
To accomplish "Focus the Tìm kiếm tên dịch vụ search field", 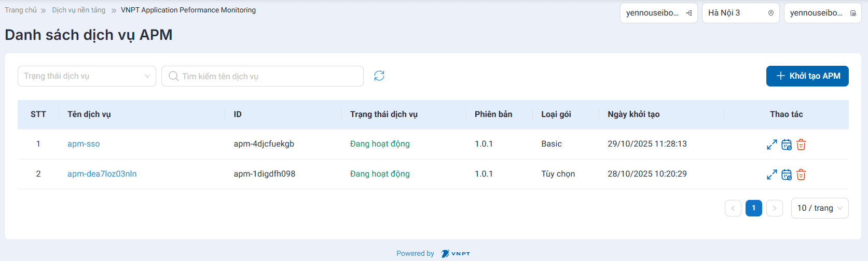I will pyautogui.click(x=267, y=76).
